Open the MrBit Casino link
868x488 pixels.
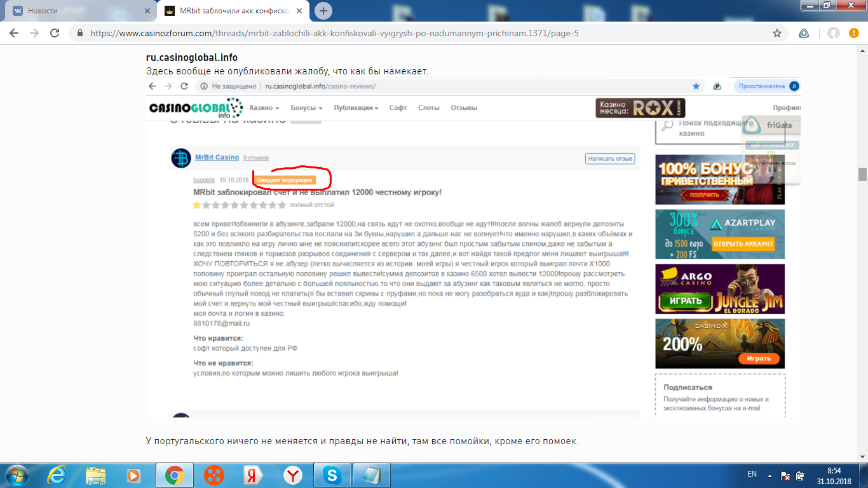(x=217, y=158)
